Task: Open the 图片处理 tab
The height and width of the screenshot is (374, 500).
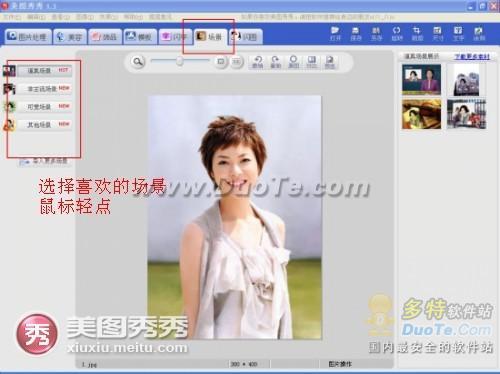Action: pos(28,37)
